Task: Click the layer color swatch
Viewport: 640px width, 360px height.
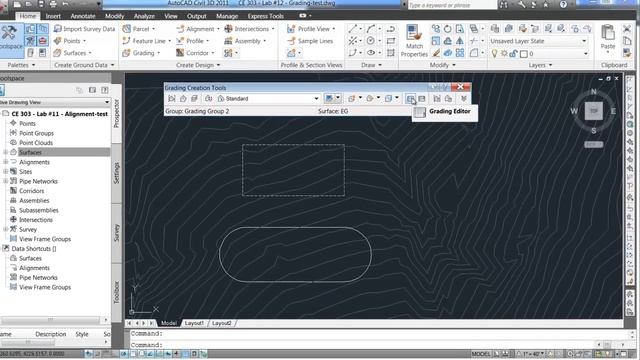Action: [x=524, y=53]
